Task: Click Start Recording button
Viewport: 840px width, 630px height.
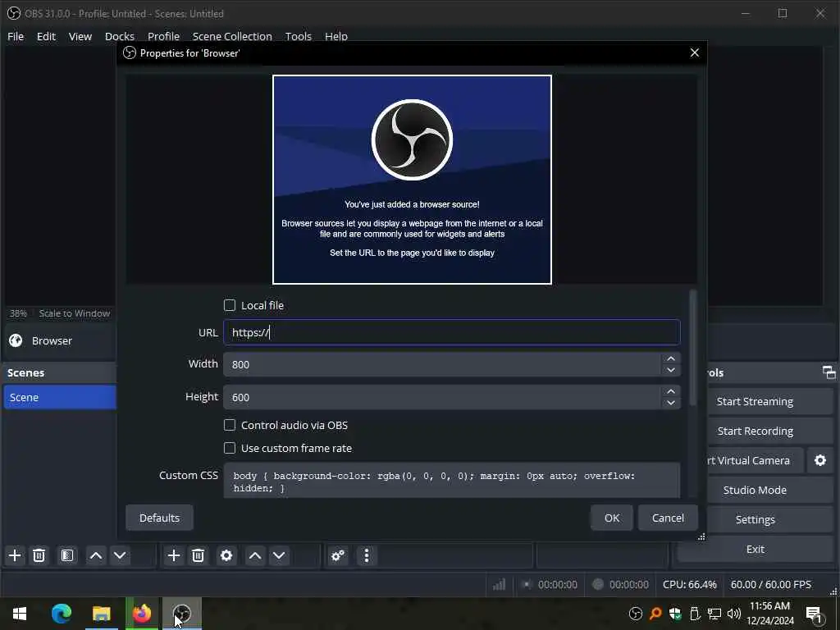Action: [x=769, y=431]
